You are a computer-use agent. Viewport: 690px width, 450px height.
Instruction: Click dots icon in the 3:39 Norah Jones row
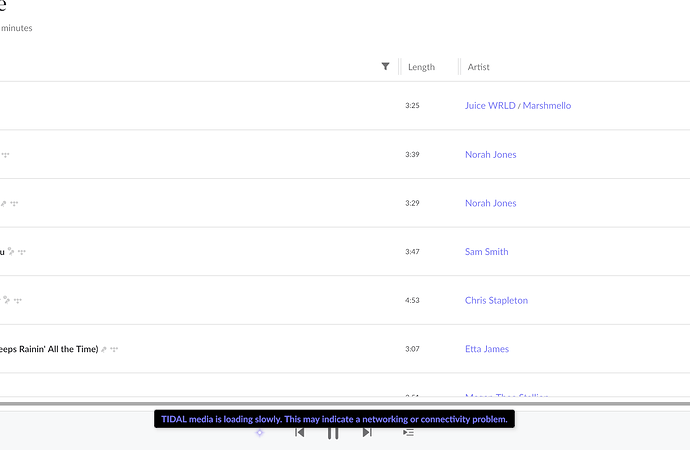pos(5,155)
